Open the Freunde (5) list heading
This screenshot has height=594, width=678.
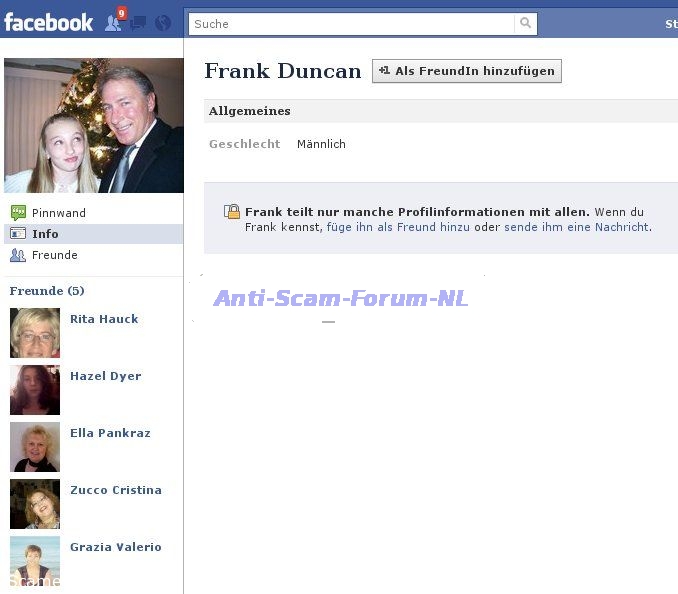47,291
